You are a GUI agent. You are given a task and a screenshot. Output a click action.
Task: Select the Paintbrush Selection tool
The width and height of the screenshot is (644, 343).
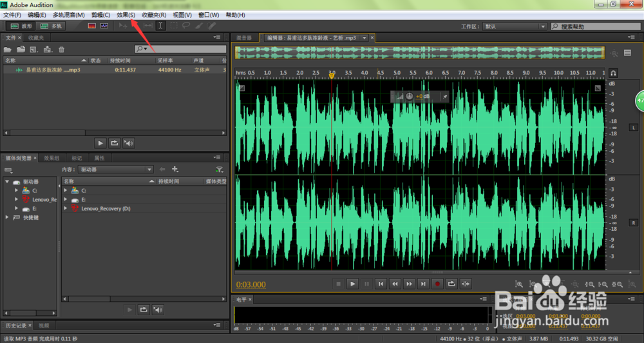click(199, 26)
